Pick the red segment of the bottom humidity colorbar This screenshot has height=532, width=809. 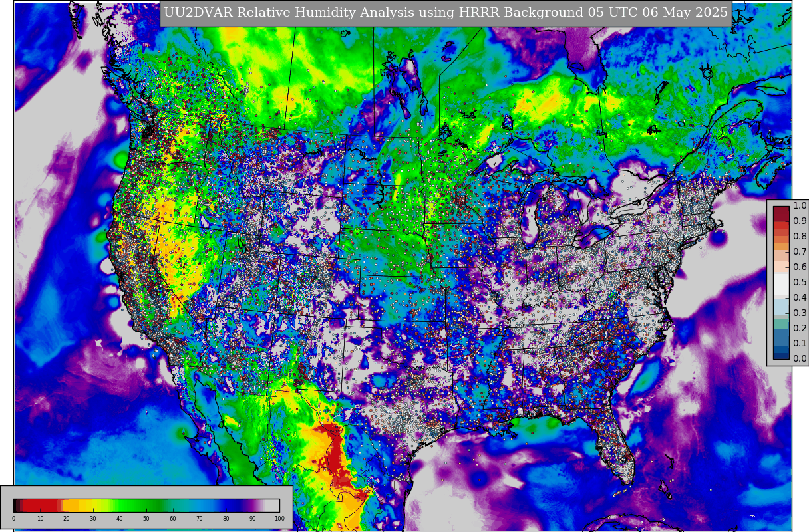[x=41, y=505]
